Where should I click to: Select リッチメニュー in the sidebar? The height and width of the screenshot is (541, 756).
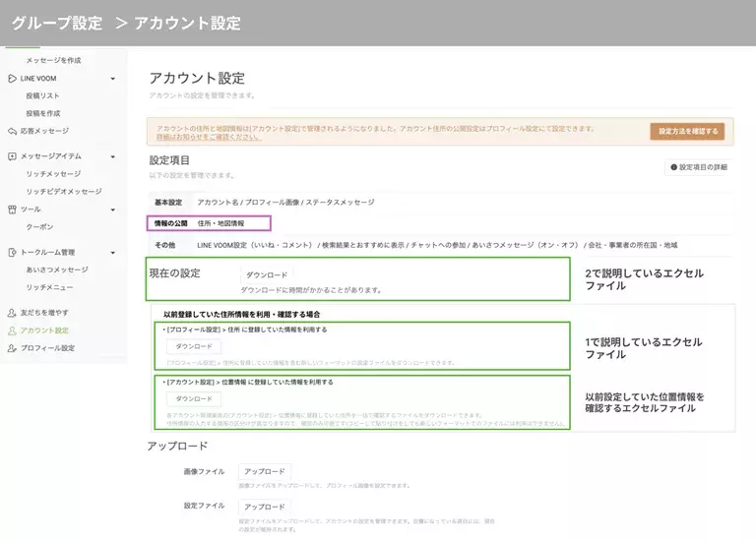(x=50, y=286)
